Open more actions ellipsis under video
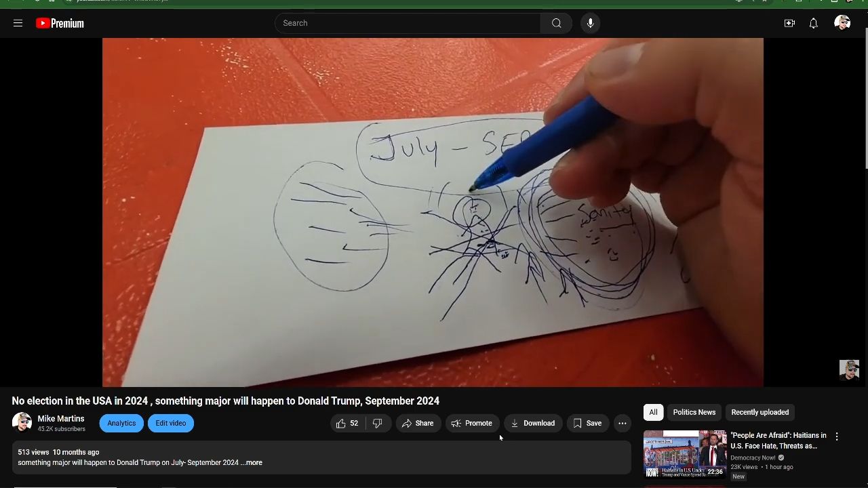Viewport: 868px width, 488px height. (622, 423)
